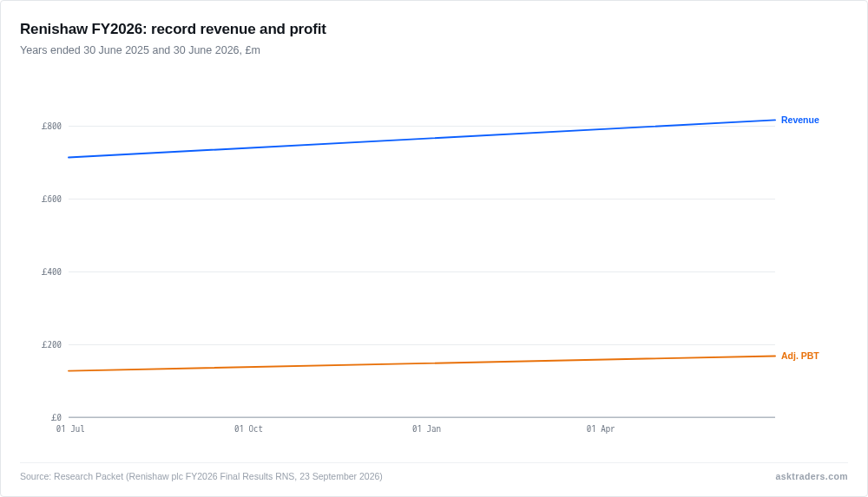Click the '£200' y-axis label

(x=51, y=345)
